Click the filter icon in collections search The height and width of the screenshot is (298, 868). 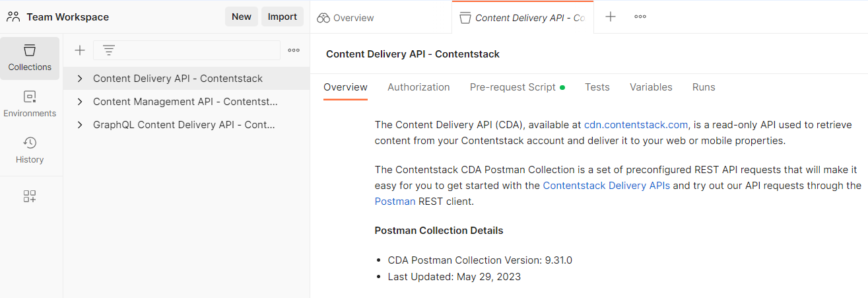(109, 50)
